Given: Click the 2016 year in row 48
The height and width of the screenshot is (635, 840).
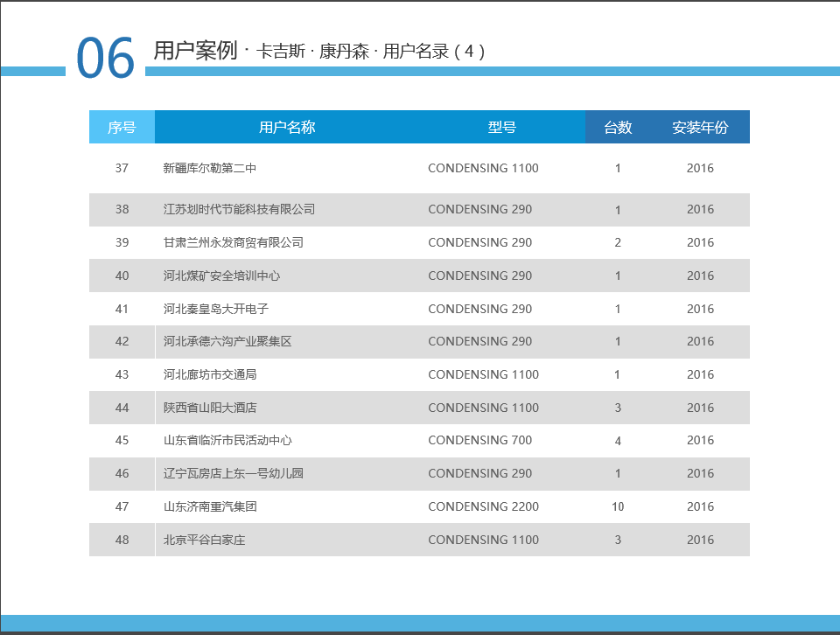Looking at the screenshot, I should 700,540.
